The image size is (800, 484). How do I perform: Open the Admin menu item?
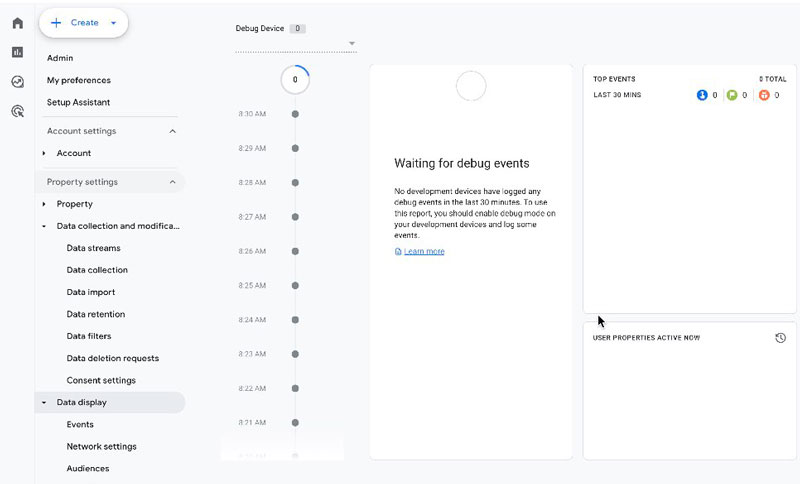click(60, 58)
